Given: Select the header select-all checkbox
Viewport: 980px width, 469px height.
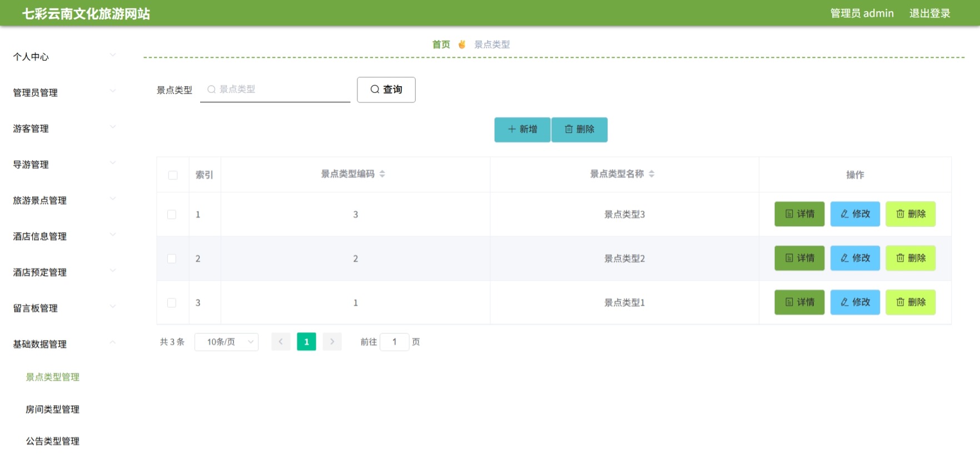Looking at the screenshot, I should [173, 175].
